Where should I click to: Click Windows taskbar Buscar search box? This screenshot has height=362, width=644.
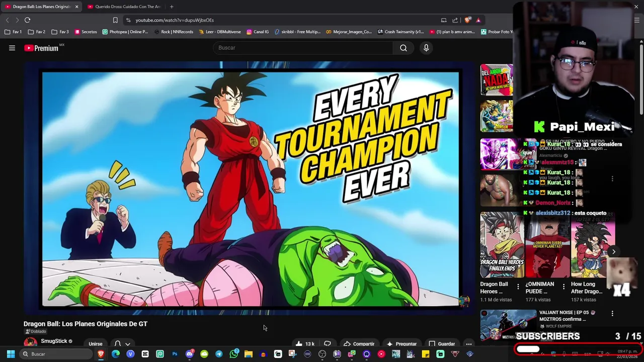pos(56,354)
